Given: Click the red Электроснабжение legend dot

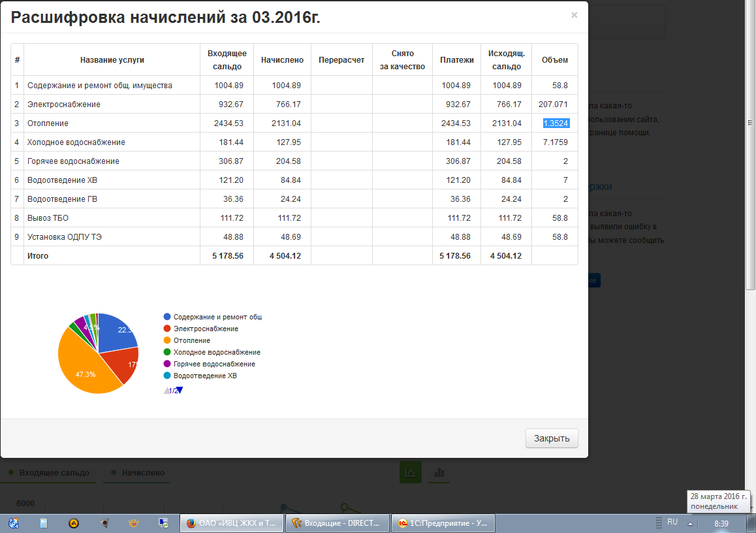Looking at the screenshot, I should pyautogui.click(x=167, y=329).
